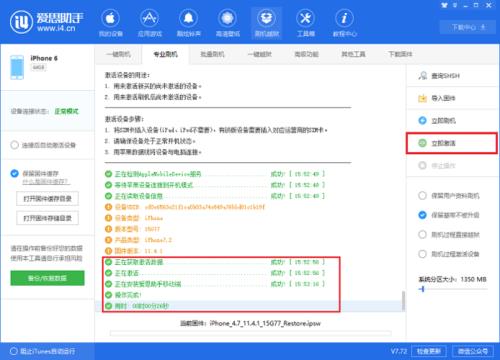The image size is (500, 360).
Task: Click log row 等待苹果设备连接到开机模式
Action: (215, 185)
